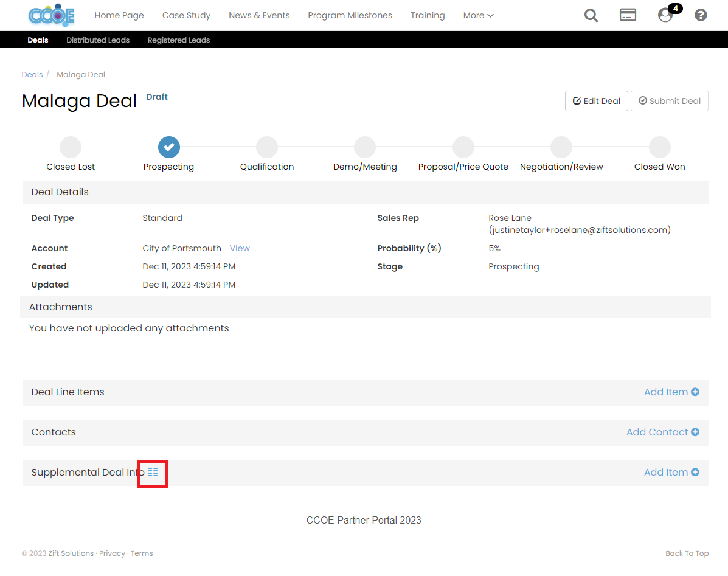
Task: Open the Training menu item
Action: (428, 15)
